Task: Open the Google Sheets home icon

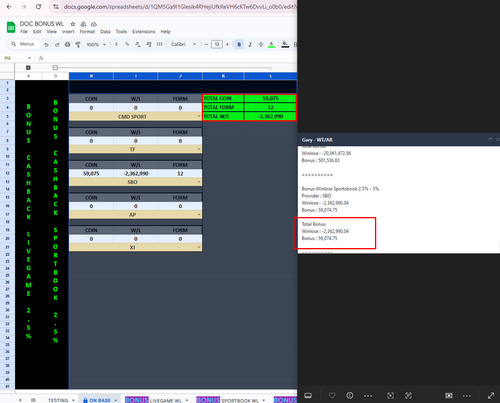Action: (11, 27)
